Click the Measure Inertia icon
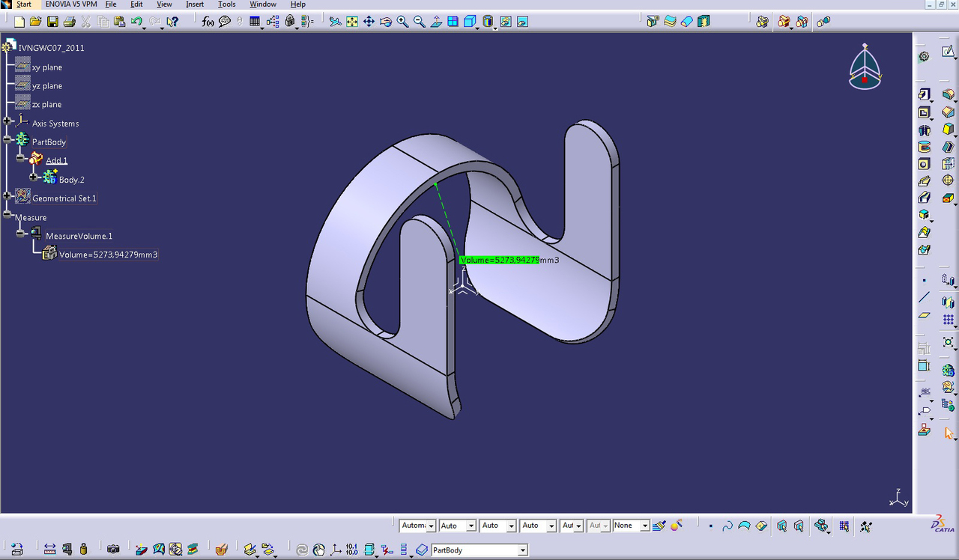The image size is (959, 560). 83,550
